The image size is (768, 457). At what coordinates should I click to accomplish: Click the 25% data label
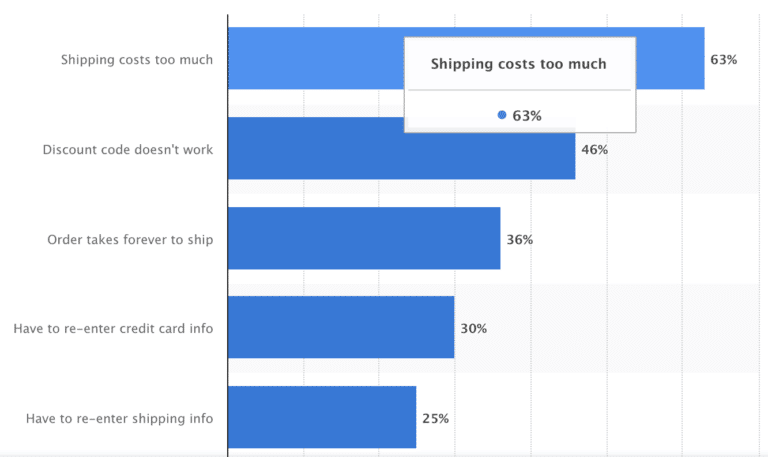435,418
